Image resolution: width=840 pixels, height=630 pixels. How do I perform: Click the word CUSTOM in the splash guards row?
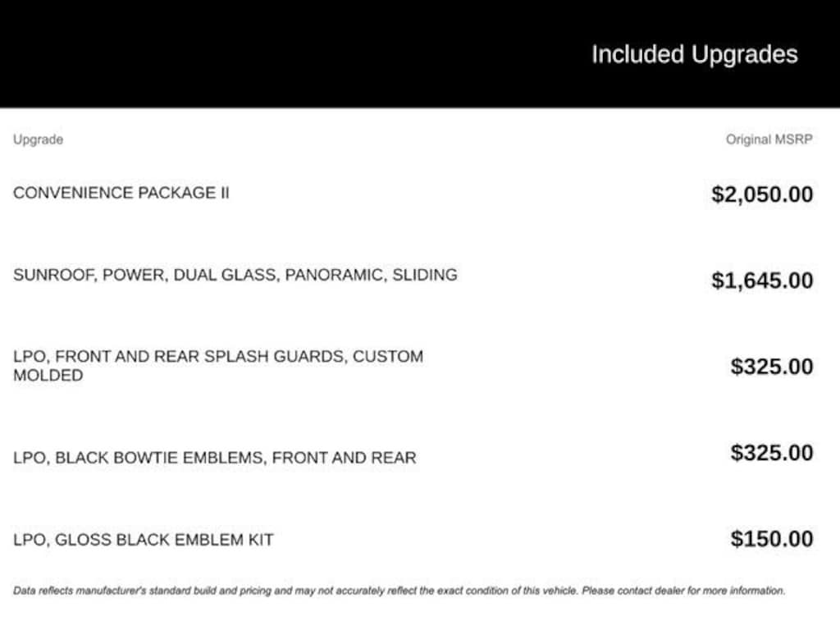pos(388,357)
